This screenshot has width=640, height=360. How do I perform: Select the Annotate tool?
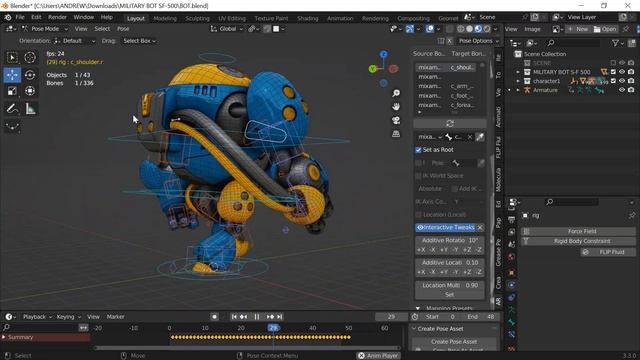click(12, 109)
